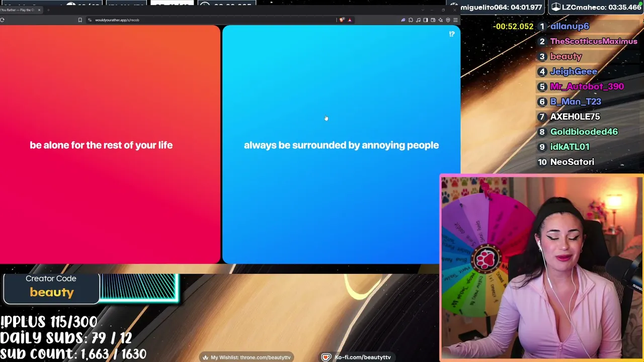Click the -00:52.052 time delta
Viewport: 644px width, 362px height.
point(513,26)
